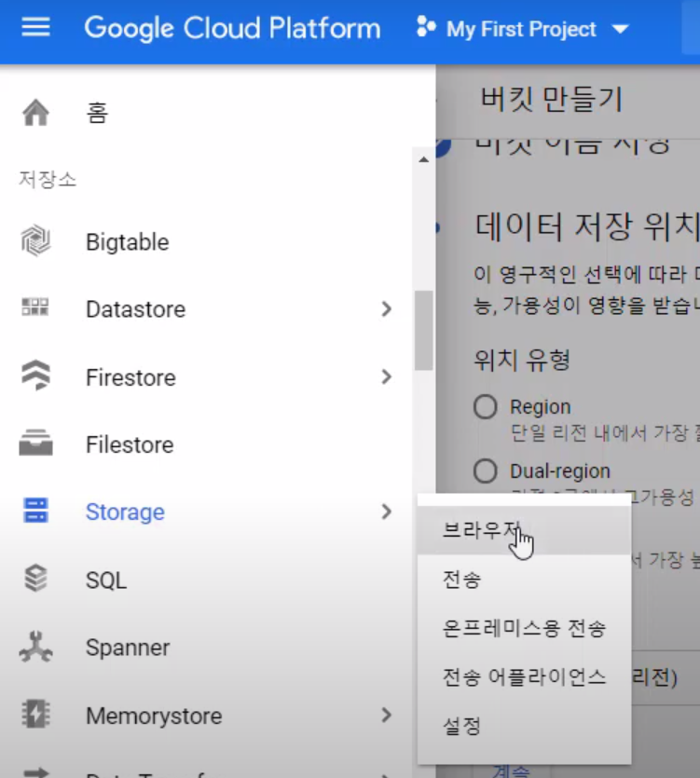The height and width of the screenshot is (778, 700).
Task: Expand the Datastore submenu chevron
Action: click(386, 308)
